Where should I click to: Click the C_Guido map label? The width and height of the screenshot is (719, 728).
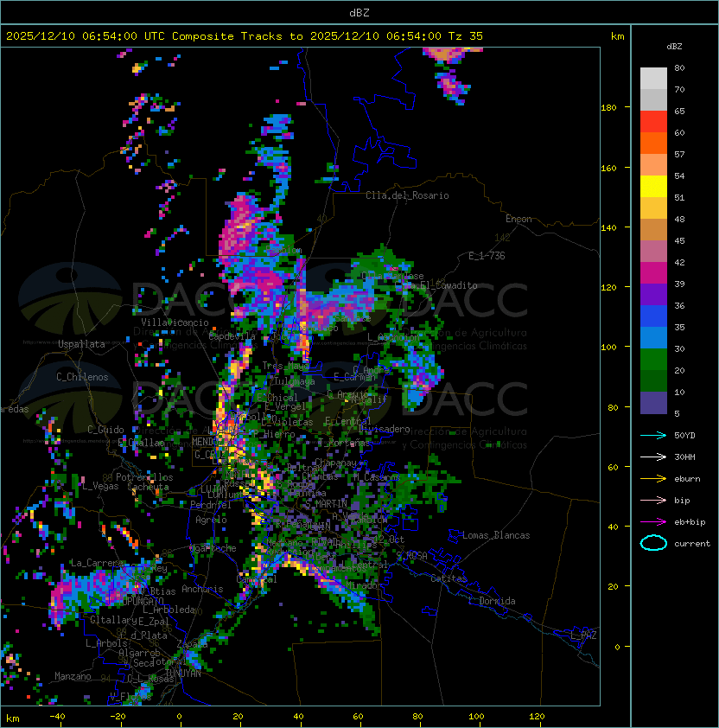pos(105,430)
